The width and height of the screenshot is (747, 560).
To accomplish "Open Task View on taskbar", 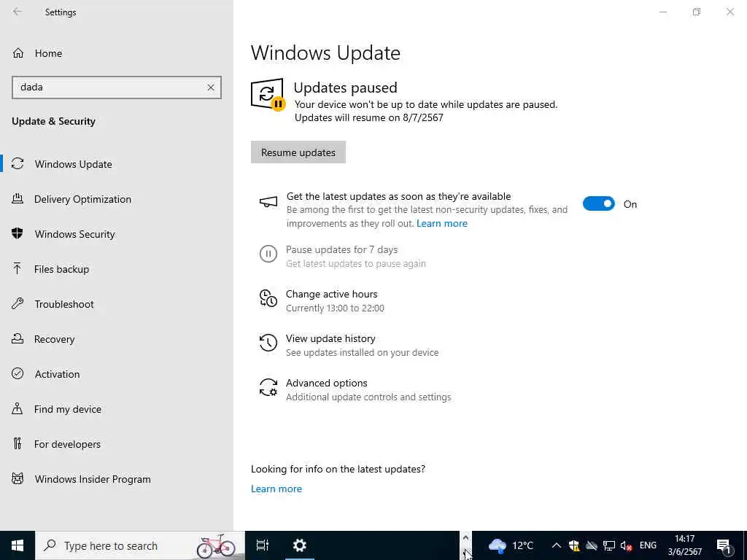I will tap(263, 545).
